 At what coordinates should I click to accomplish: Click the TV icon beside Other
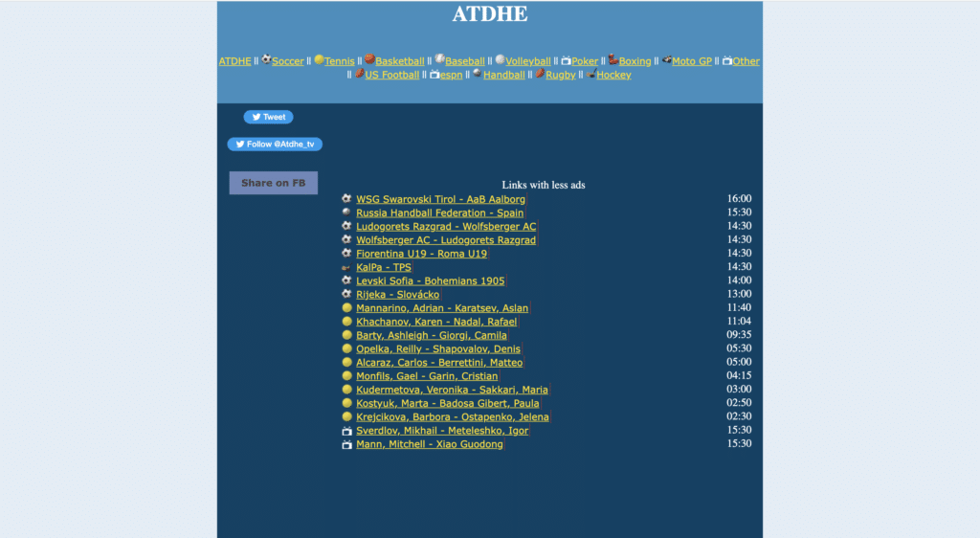pyautogui.click(x=727, y=60)
